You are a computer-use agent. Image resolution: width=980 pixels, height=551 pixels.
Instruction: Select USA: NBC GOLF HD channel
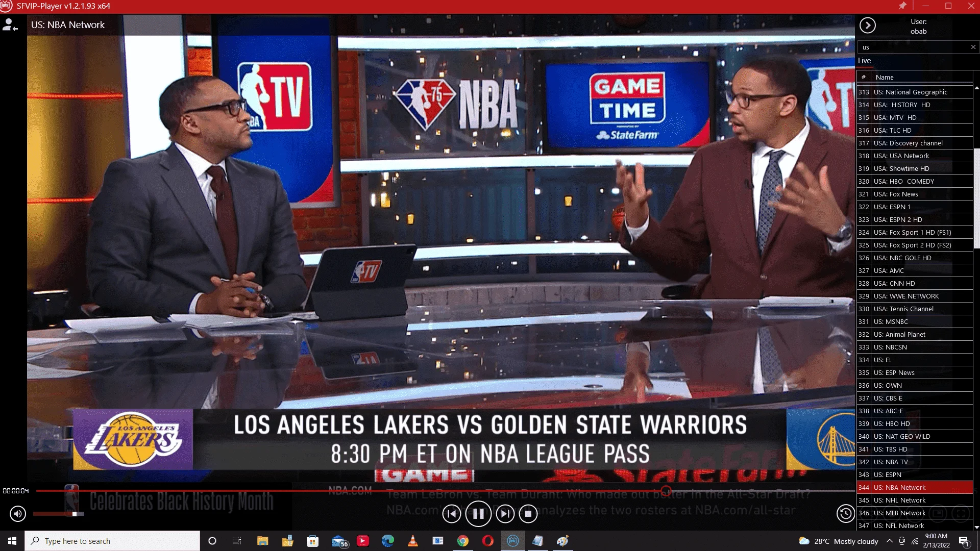[915, 258]
